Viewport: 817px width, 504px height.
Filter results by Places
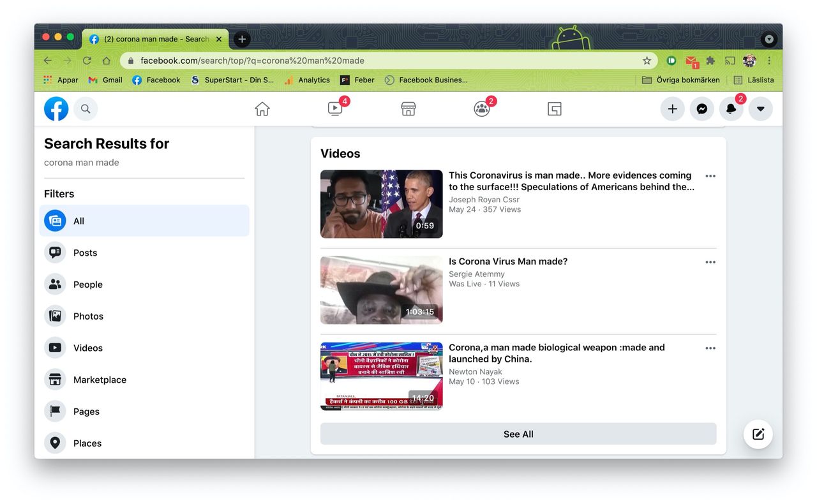pyautogui.click(x=144, y=443)
